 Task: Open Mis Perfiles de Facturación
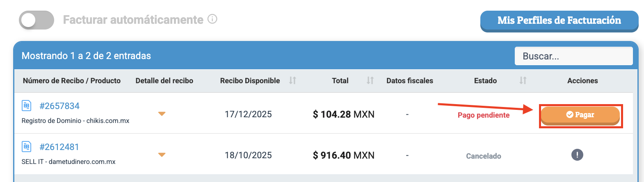click(559, 20)
